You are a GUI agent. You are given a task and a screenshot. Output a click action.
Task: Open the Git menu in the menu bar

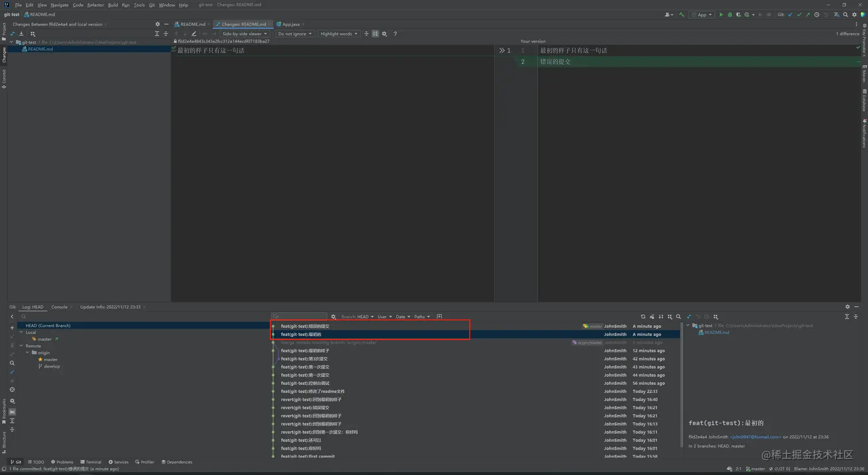[152, 5]
